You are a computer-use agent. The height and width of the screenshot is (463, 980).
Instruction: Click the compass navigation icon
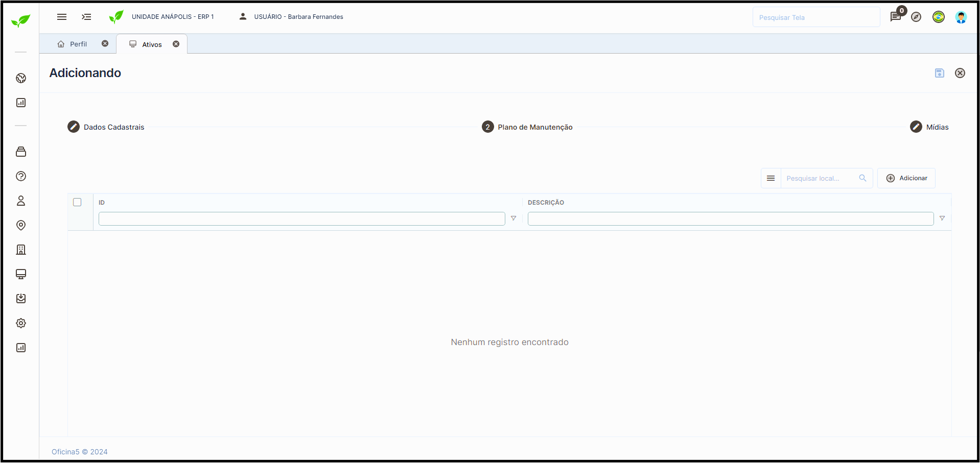point(916,17)
